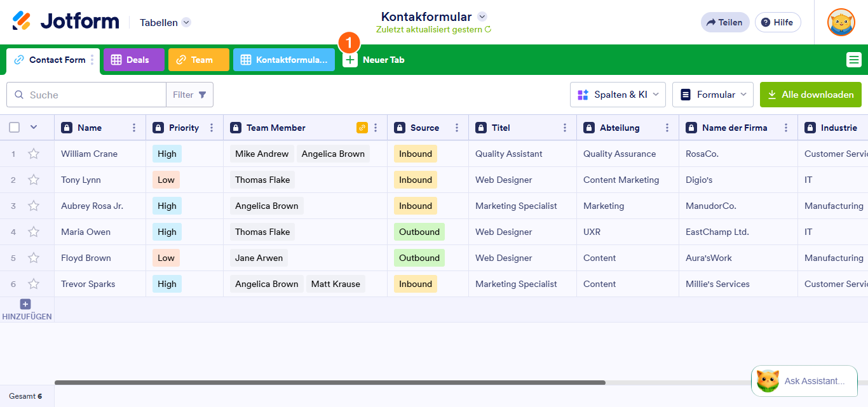The height and width of the screenshot is (407, 868).
Task: Star the Aubrey Rosa Jr. row
Action: pos(34,206)
